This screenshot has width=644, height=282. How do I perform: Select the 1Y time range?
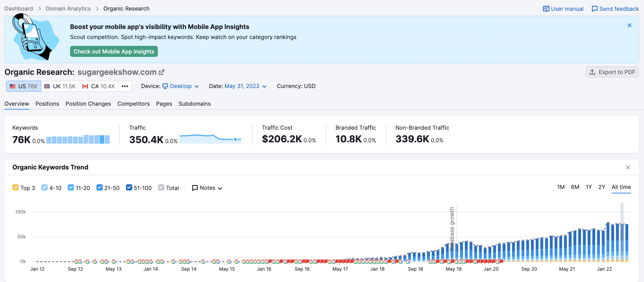[589, 187]
